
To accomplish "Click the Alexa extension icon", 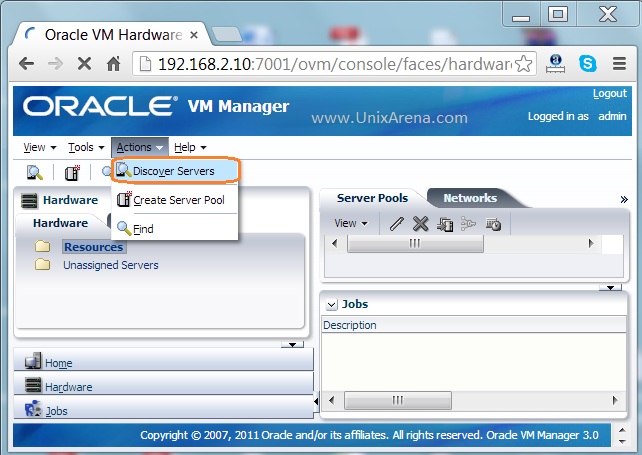I will pyautogui.click(x=556, y=63).
